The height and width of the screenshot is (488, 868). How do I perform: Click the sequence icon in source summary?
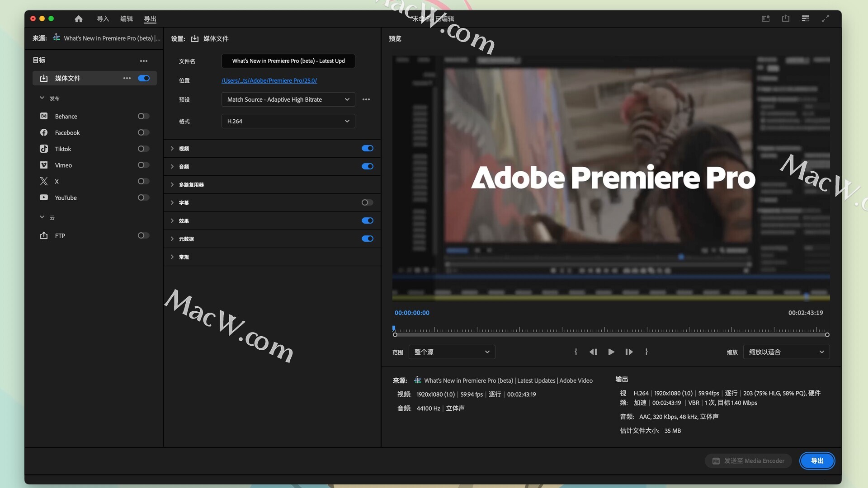click(418, 380)
